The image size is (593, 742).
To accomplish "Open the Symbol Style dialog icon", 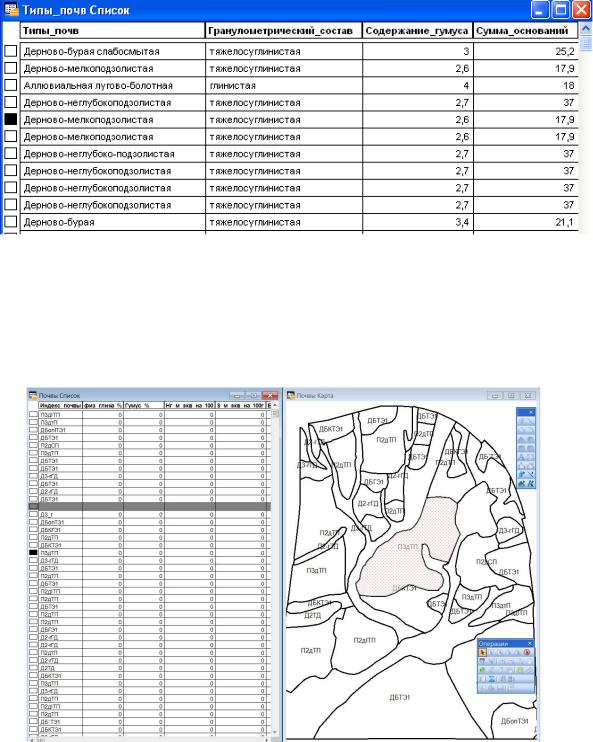I will point(522,474).
